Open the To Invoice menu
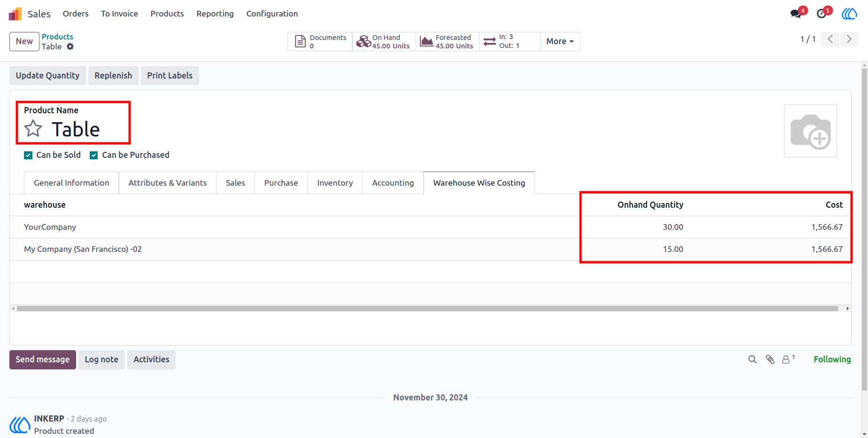This screenshot has height=438, width=868. (x=119, y=14)
